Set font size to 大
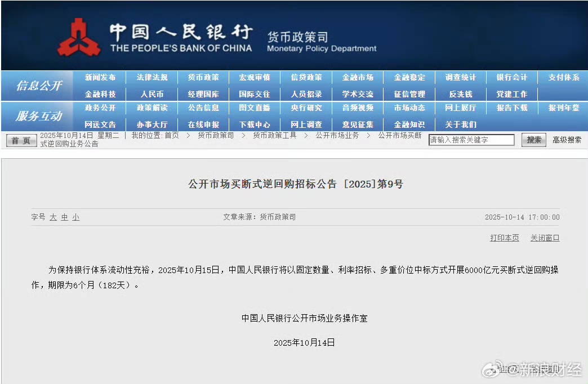588x384 pixels. pyautogui.click(x=54, y=217)
